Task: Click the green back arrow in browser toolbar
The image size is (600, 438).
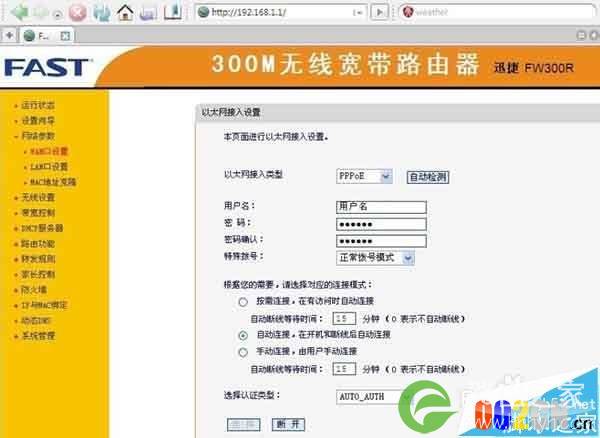Action: (x=20, y=13)
